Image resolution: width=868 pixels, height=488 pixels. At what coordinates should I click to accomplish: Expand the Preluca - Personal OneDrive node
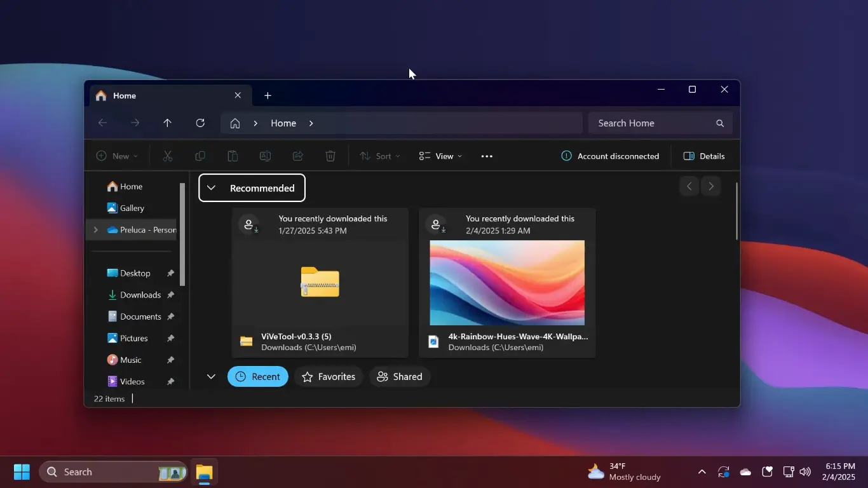[96, 230]
